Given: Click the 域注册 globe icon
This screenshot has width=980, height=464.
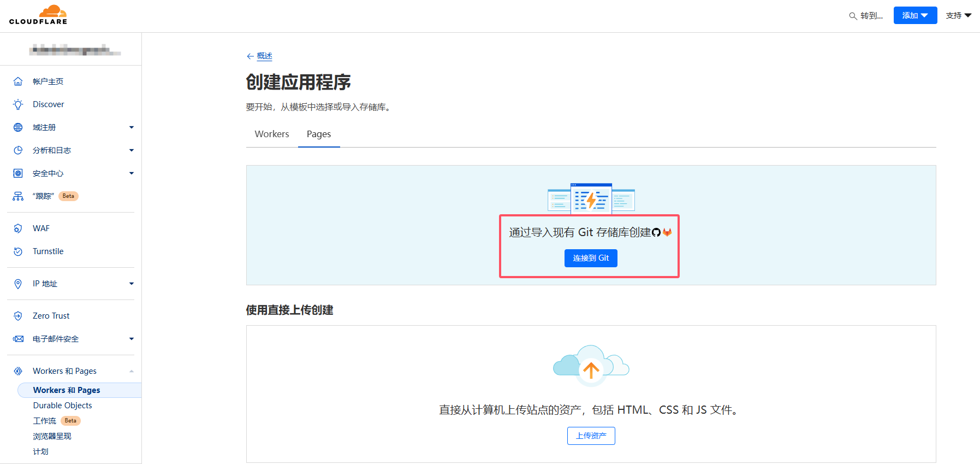Looking at the screenshot, I should 18,127.
